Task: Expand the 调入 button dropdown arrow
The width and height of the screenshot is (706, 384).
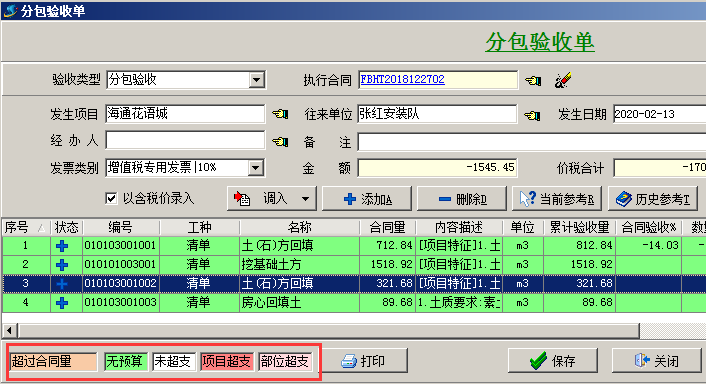Action: 305,199
